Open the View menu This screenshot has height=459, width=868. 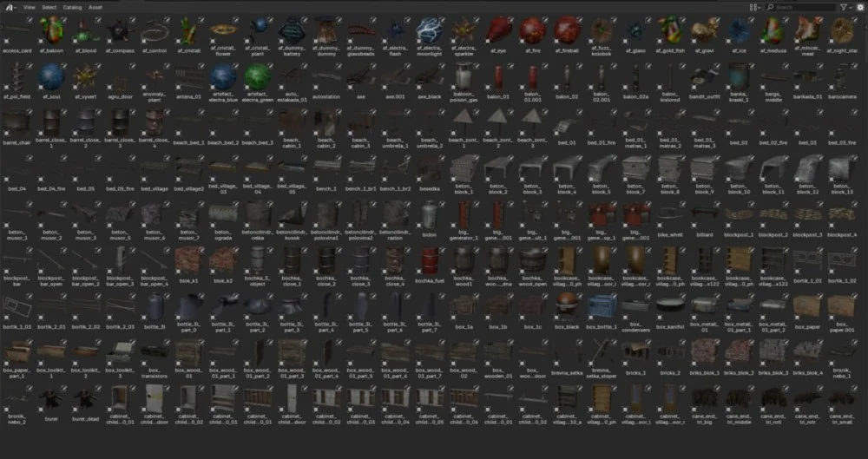point(30,6)
